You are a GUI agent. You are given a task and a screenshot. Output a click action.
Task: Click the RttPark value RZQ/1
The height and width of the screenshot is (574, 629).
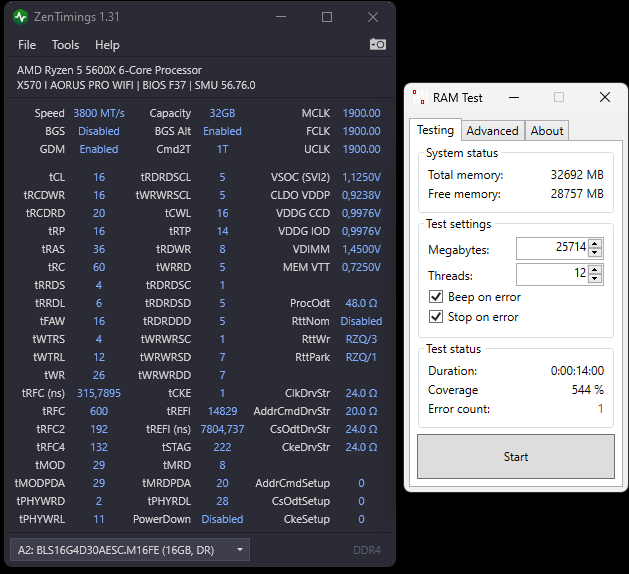pos(361,357)
